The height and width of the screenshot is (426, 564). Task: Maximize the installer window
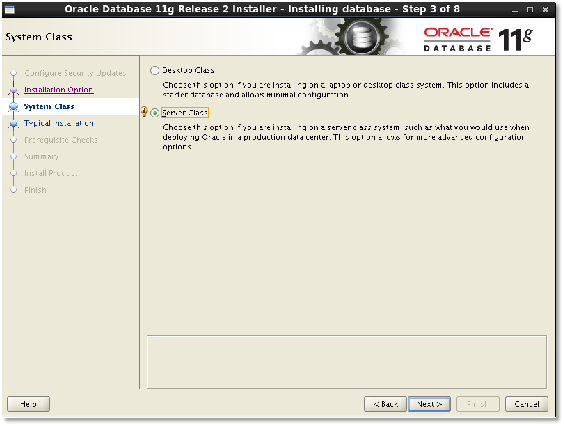(530, 10)
